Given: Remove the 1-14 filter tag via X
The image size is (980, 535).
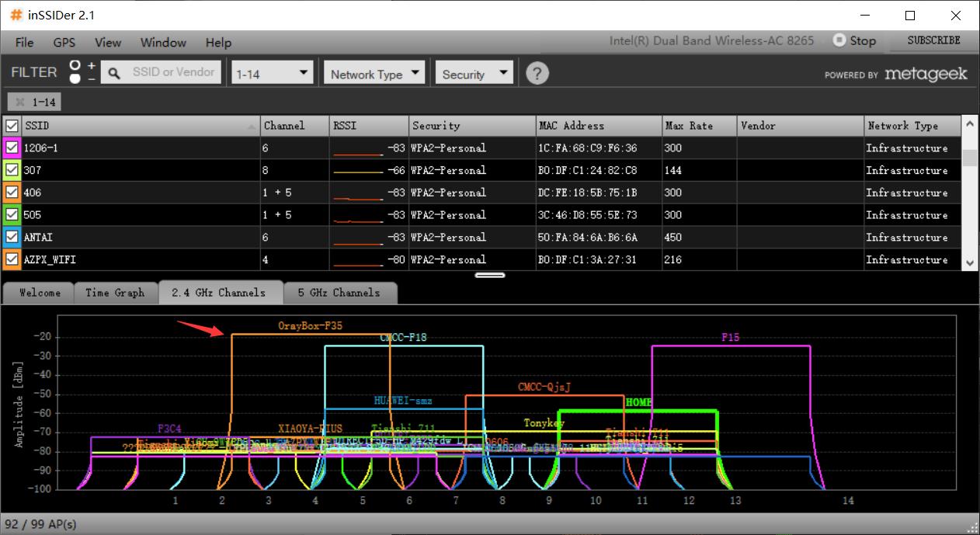Looking at the screenshot, I should pyautogui.click(x=20, y=102).
